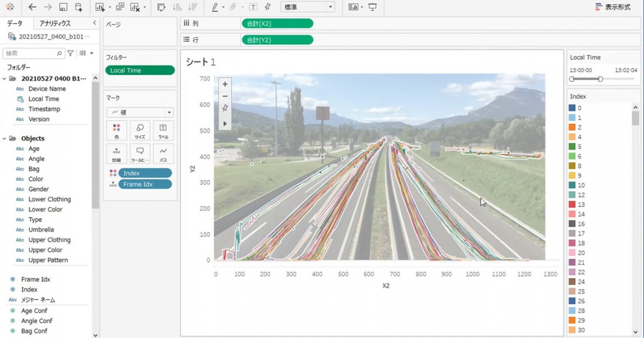Viewport: 644px width, 338px height.
Task: Select the Age Conf measure
Action: point(34,311)
